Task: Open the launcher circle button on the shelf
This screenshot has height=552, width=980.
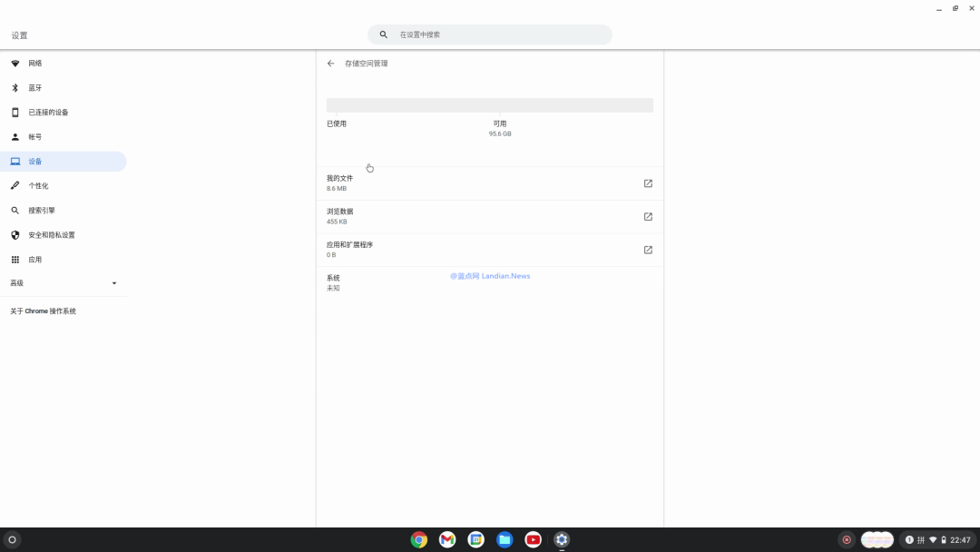Action: coord(12,539)
